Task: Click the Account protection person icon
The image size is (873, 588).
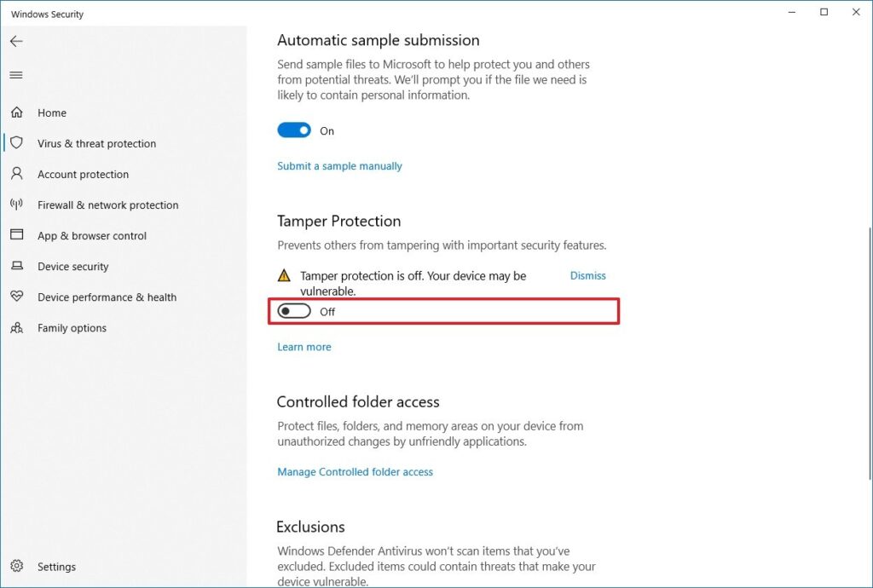Action: (16, 174)
